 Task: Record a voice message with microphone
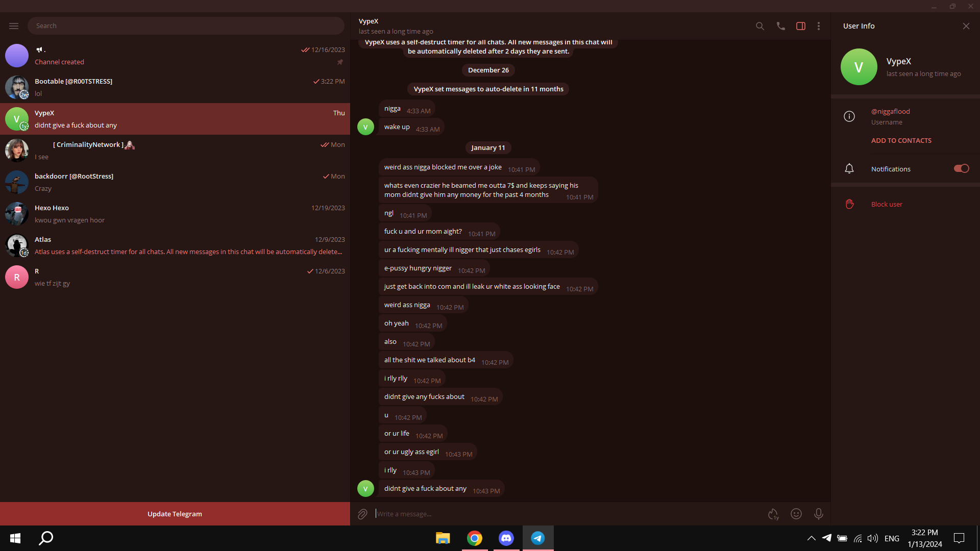[x=819, y=514]
